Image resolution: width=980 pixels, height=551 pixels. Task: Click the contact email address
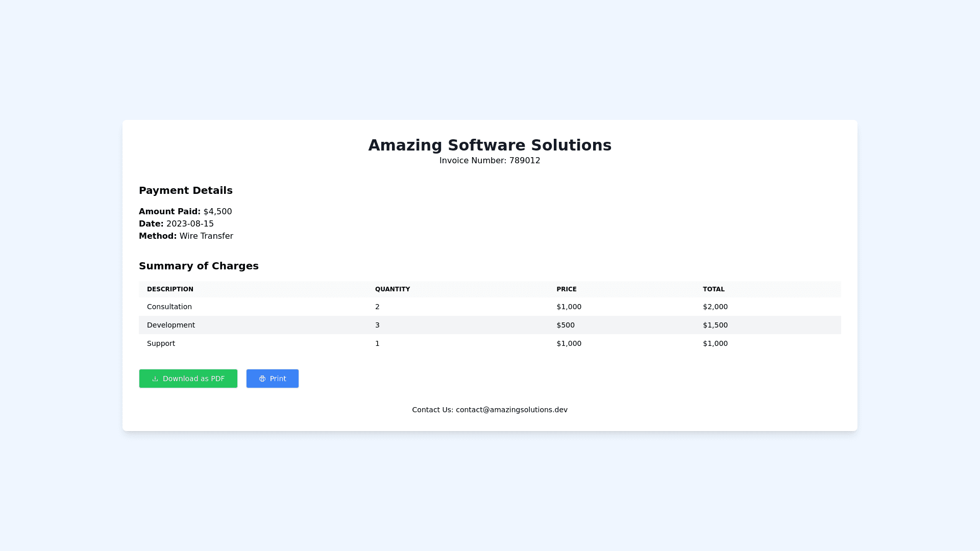pos(511,410)
